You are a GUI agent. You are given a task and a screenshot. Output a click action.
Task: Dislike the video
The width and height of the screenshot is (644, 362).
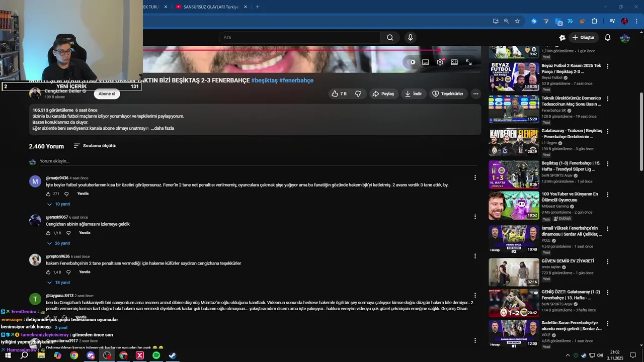pyautogui.click(x=358, y=94)
